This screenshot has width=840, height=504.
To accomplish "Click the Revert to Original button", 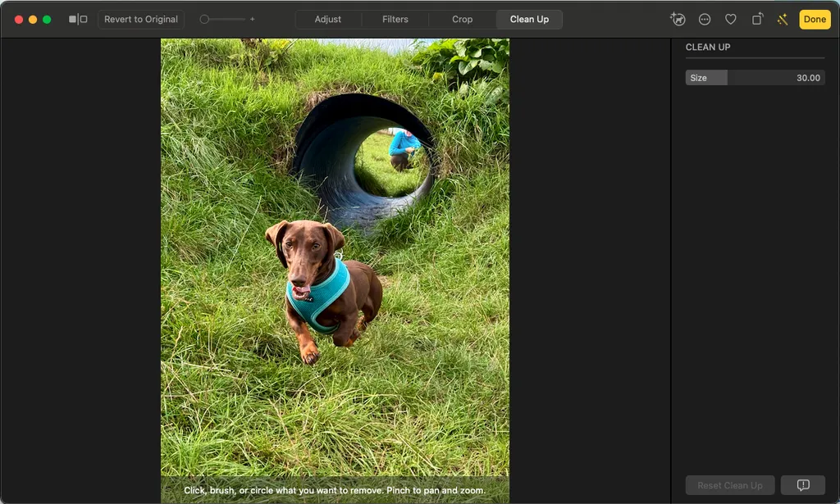I will point(141,19).
